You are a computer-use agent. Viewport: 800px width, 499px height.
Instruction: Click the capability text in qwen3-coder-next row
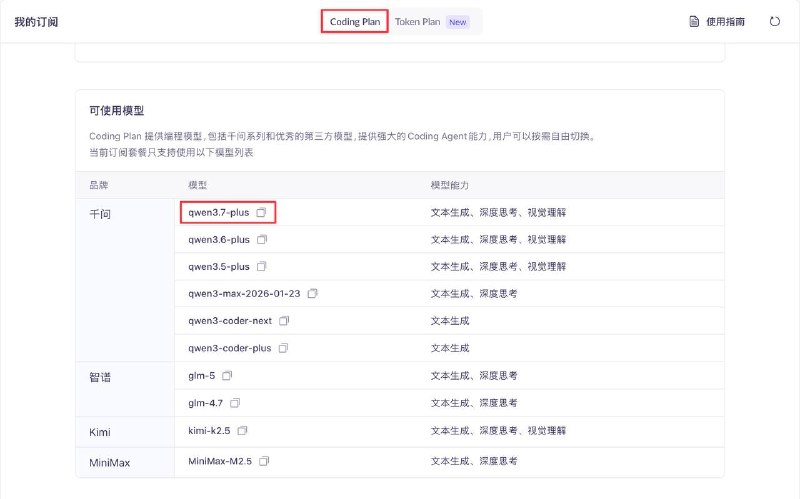[x=449, y=321]
